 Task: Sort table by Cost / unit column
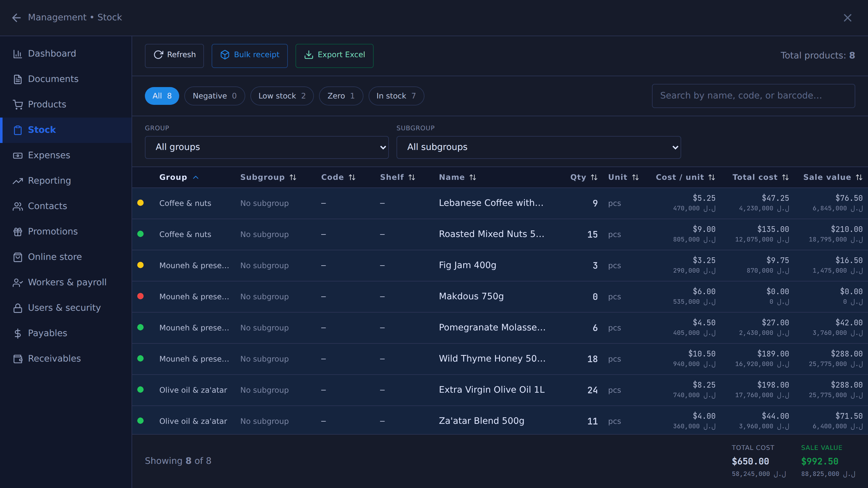[685, 177]
